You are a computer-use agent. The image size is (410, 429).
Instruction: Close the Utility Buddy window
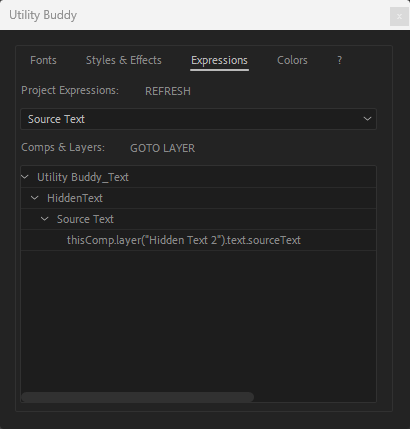click(399, 16)
